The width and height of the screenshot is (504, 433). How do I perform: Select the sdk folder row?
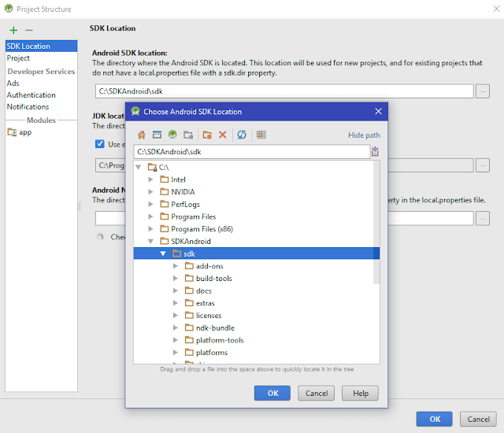(257, 254)
